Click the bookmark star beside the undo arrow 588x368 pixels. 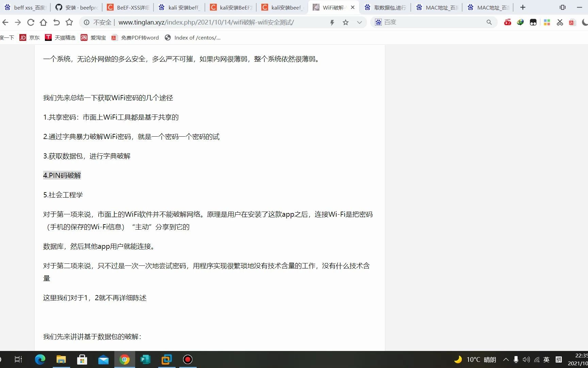coord(69,22)
